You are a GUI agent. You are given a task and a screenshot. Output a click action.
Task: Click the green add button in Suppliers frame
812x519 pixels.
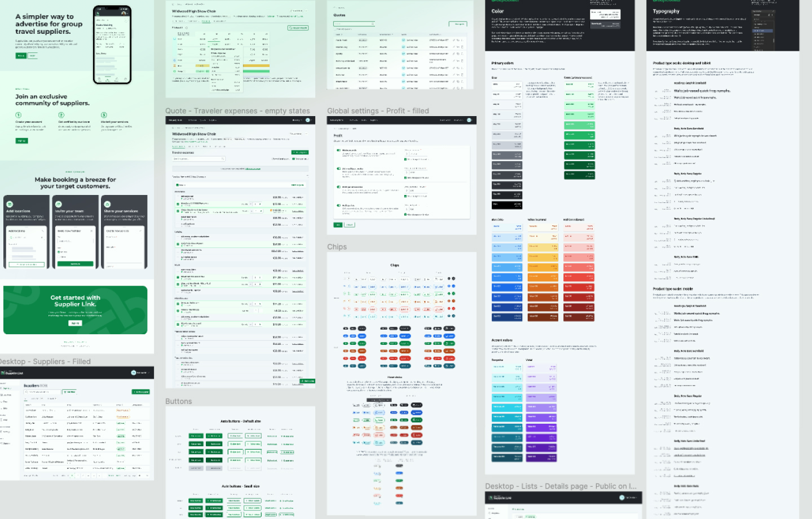tap(141, 392)
